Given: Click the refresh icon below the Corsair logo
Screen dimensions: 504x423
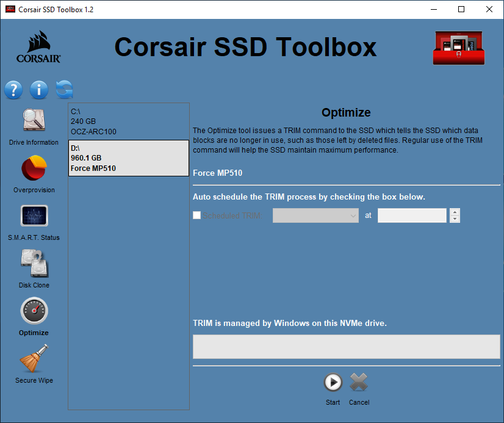Looking at the screenshot, I should click(63, 90).
